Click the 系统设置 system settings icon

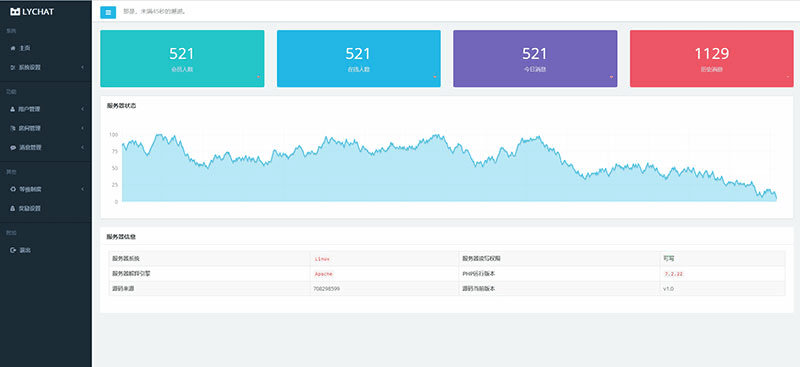[13, 67]
